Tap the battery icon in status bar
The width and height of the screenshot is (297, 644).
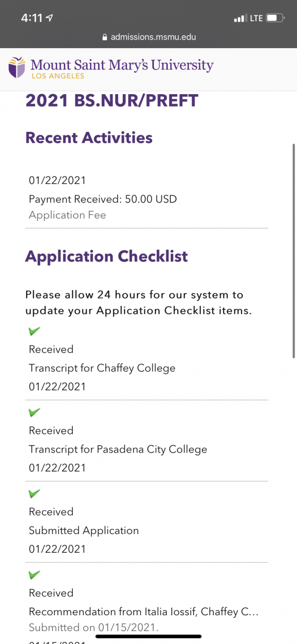[x=275, y=18]
